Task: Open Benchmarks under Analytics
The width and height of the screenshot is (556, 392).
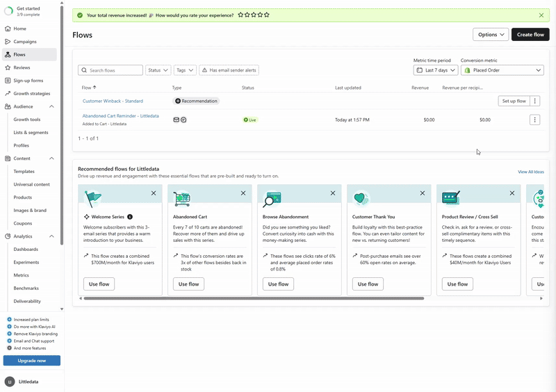Action: click(26, 288)
